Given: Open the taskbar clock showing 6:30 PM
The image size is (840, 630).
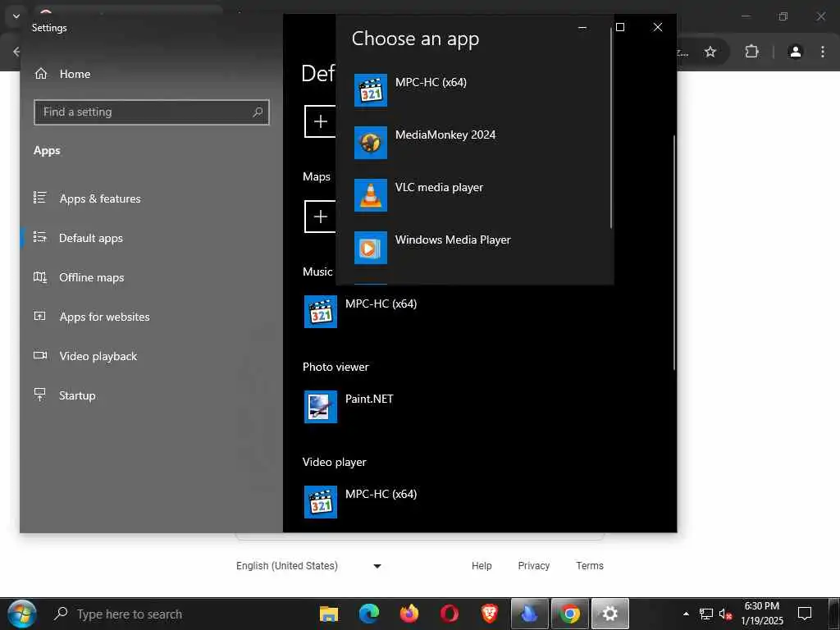Looking at the screenshot, I should (762, 614).
